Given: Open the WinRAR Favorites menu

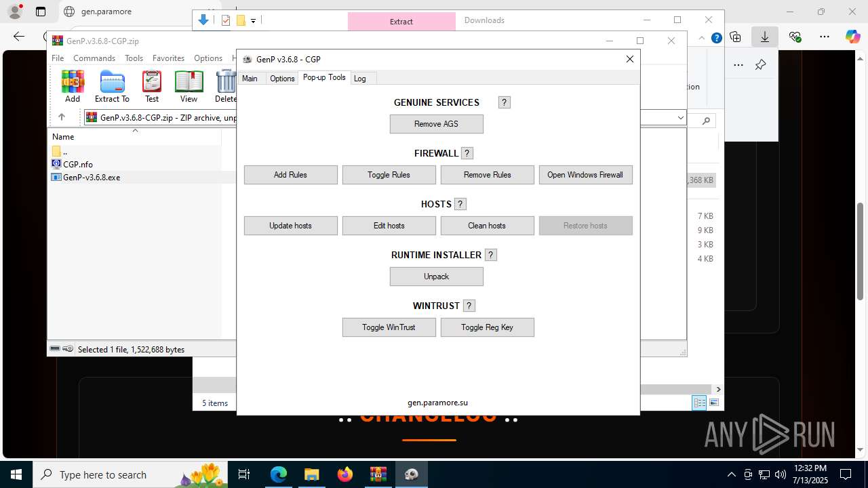Looking at the screenshot, I should (168, 58).
